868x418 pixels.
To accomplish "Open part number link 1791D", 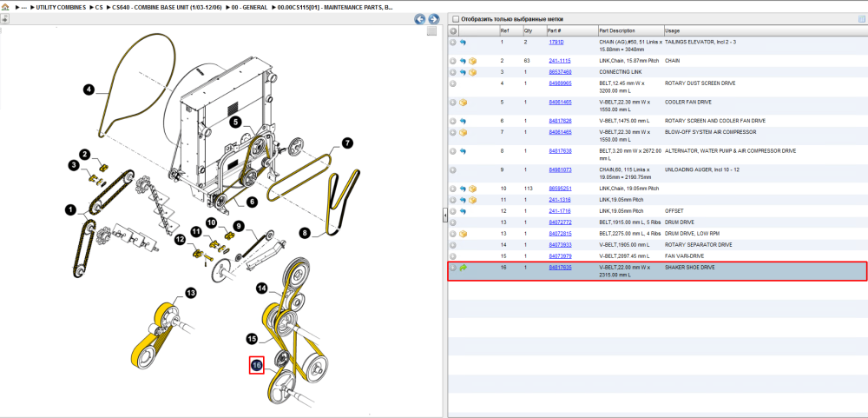I will (x=556, y=42).
